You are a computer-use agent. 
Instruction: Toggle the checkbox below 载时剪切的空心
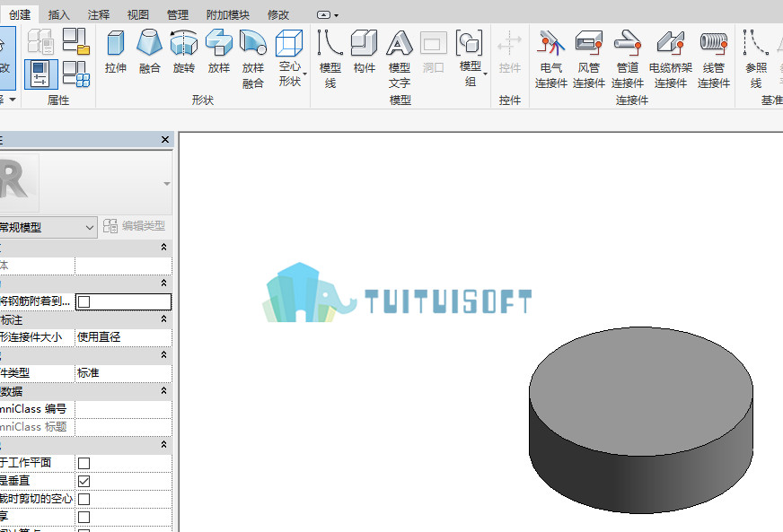pos(84,517)
